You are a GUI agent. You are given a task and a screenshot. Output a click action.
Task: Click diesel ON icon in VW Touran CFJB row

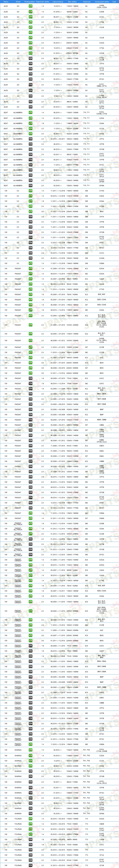click(31, 865)
